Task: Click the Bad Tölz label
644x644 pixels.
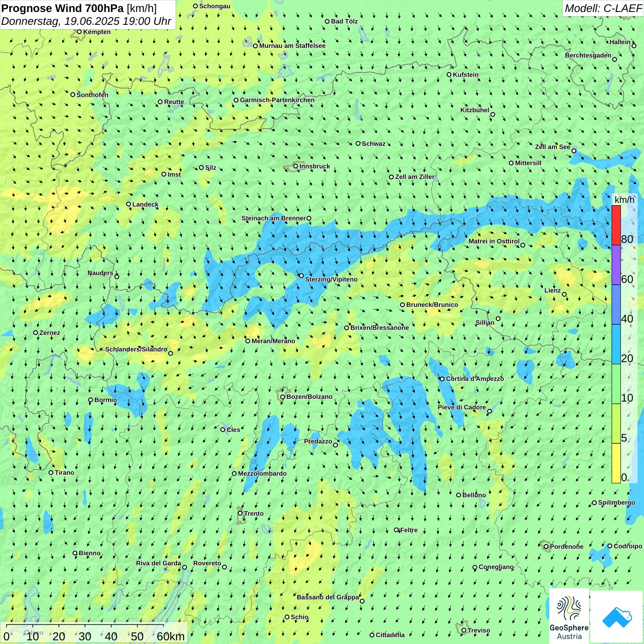Action: [345, 21]
